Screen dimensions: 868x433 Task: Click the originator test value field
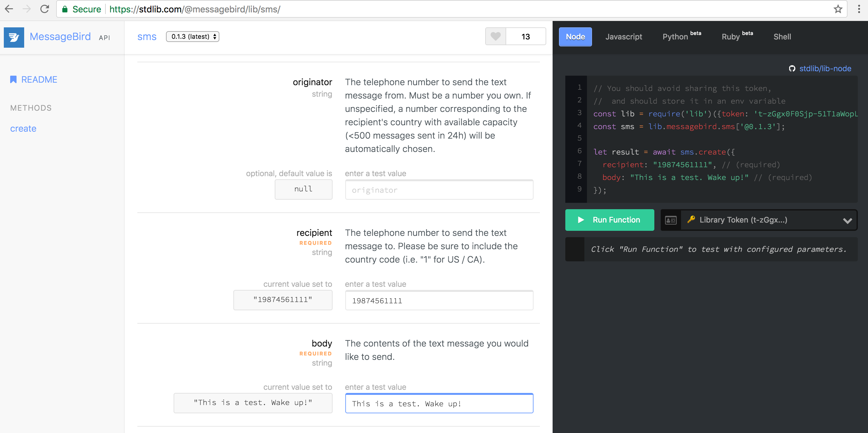tap(439, 190)
